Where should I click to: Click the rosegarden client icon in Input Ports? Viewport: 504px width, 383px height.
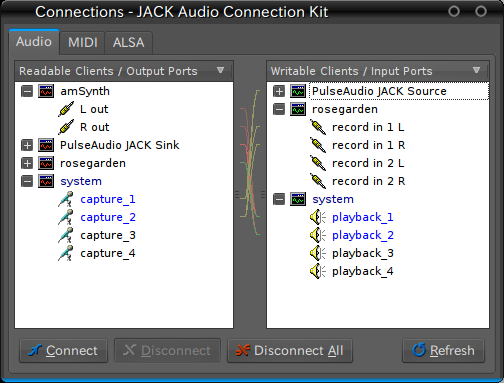coord(298,109)
